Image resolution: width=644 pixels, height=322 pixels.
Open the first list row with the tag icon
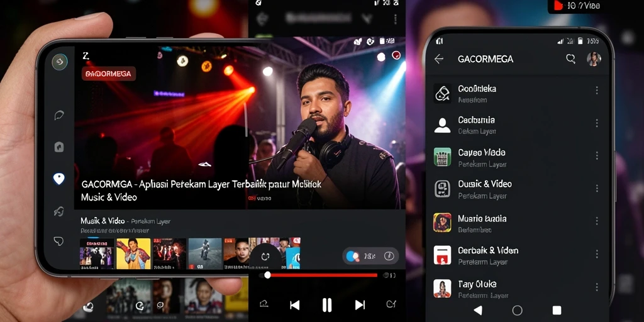coord(518,94)
